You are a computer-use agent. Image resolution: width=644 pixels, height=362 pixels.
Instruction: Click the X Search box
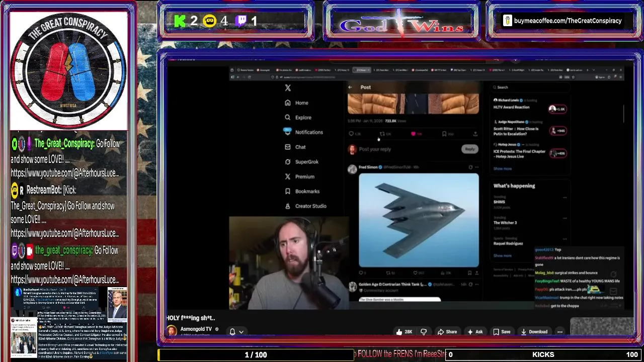531,87
